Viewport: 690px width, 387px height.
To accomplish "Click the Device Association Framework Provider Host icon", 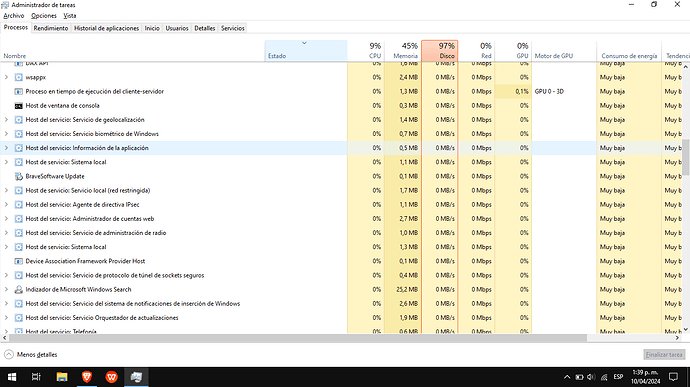I will tap(18, 261).
